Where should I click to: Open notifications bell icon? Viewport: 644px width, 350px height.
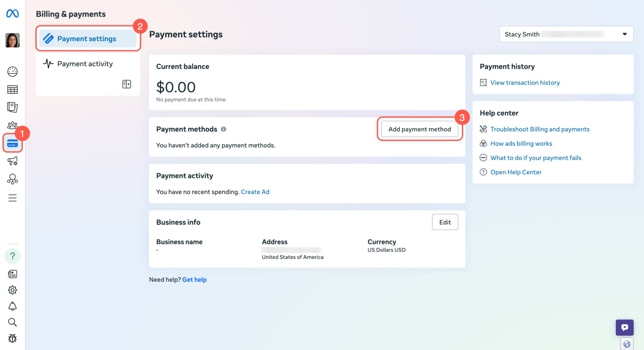click(x=13, y=306)
